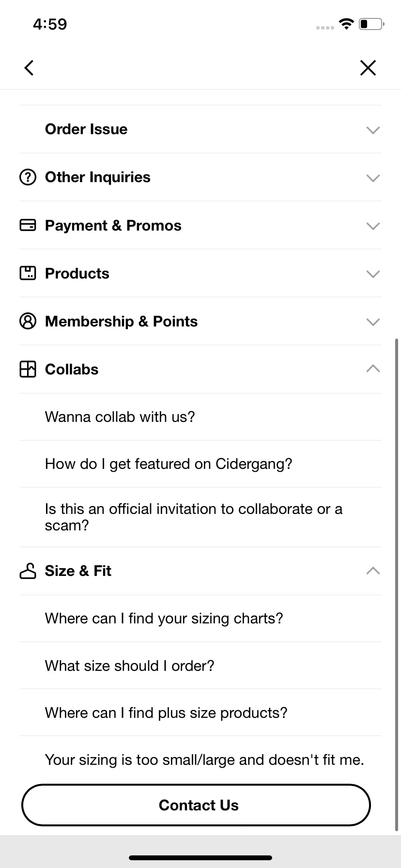Screen dimensions: 401x868
Task: Expand the Order Issue chevron
Action: (373, 130)
